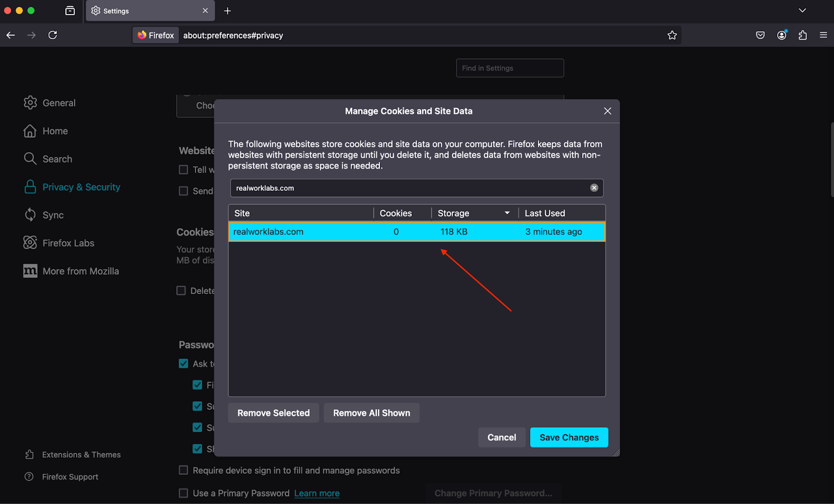Image resolution: width=834 pixels, height=504 pixels.
Task: Sort table by Last Used column
Action: (562, 213)
